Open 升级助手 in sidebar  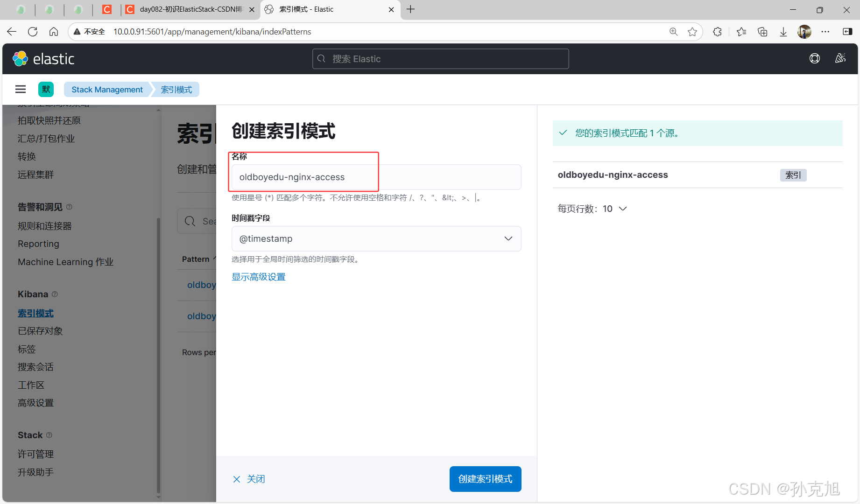(35, 472)
